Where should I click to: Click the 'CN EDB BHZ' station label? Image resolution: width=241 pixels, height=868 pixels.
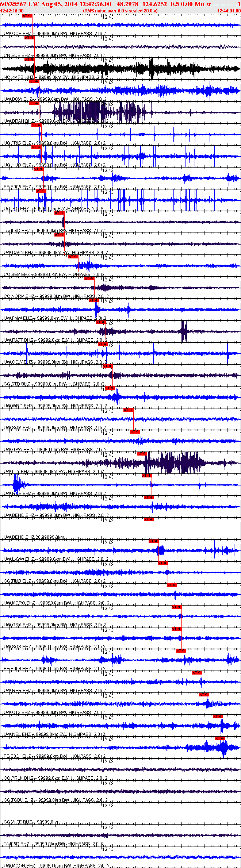point(18,55)
